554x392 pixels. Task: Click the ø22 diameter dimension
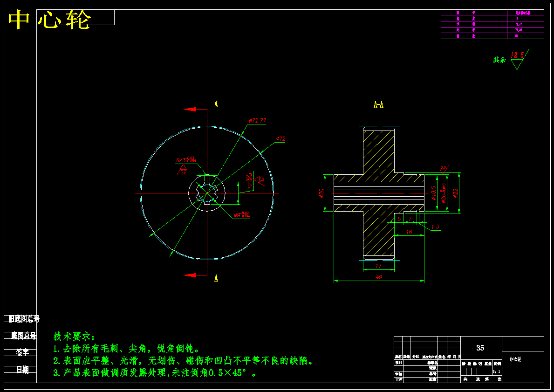455,193
